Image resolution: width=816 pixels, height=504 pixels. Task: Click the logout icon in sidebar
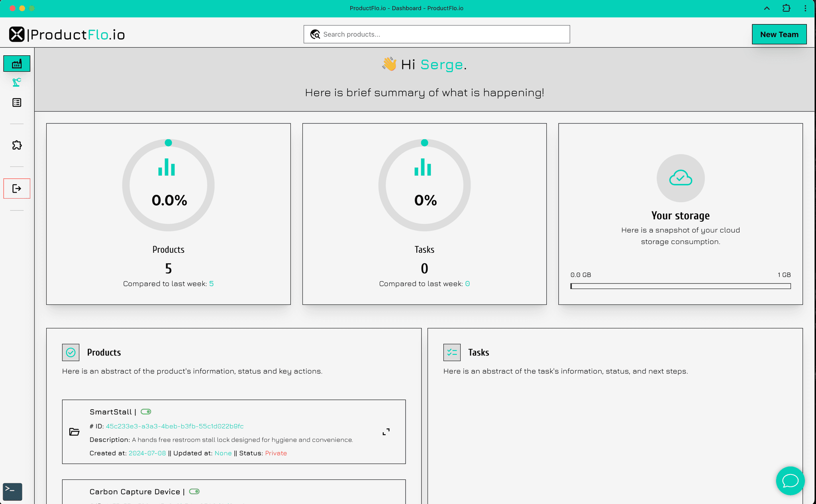[17, 189]
